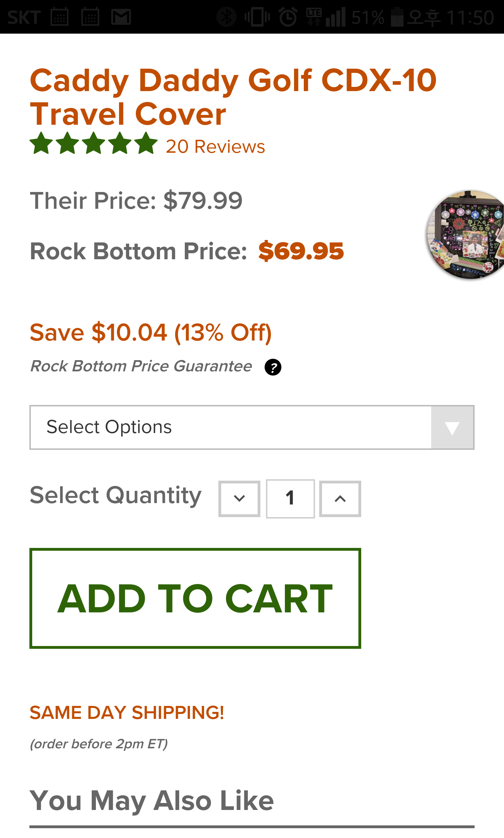Decrease quantity with the down chevron
Screen dimensions: 504x838
point(239,499)
